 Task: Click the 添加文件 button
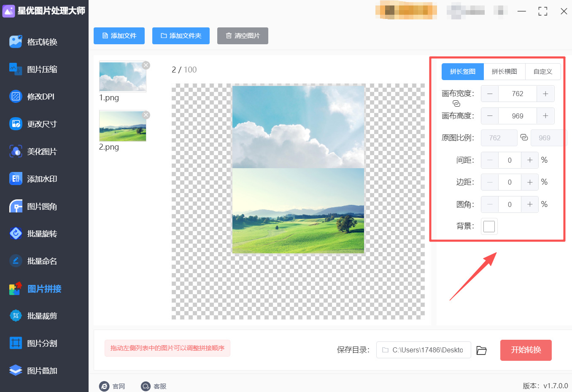pyautogui.click(x=119, y=36)
